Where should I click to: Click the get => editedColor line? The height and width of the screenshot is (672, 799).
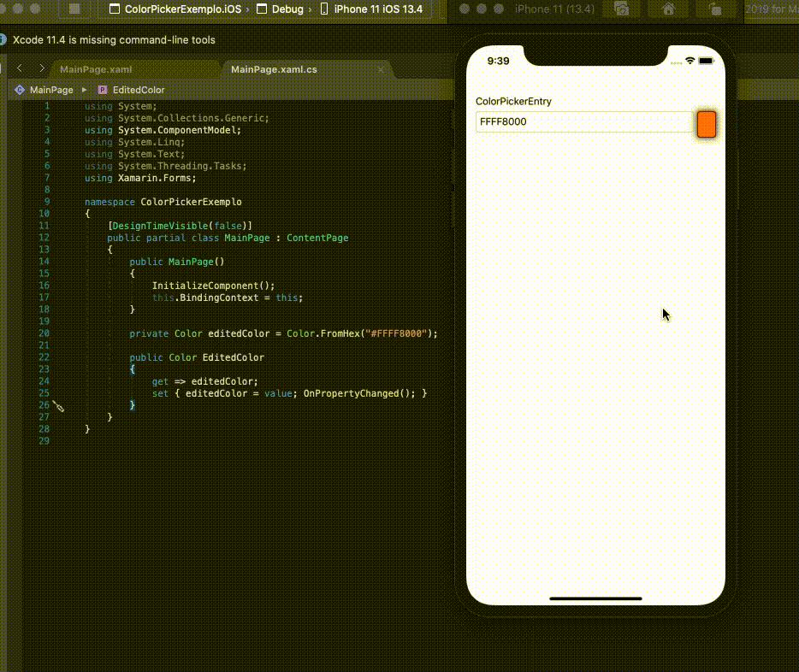click(204, 381)
